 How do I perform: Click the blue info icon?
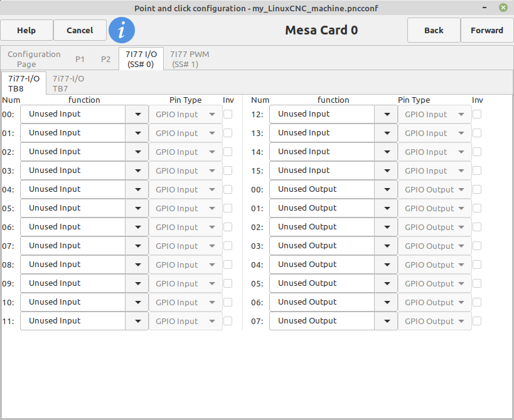click(x=122, y=30)
